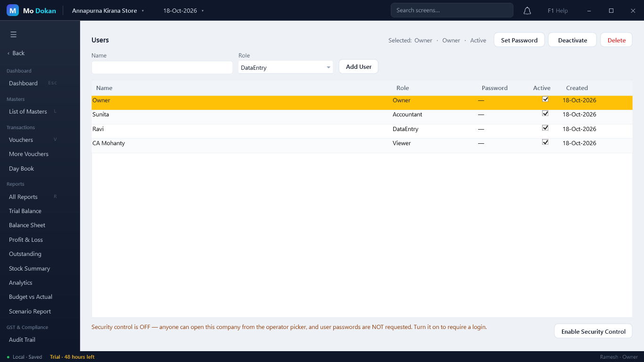Open F1 Help
Viewport: 644px width, 362px height.
pos(558,10)
